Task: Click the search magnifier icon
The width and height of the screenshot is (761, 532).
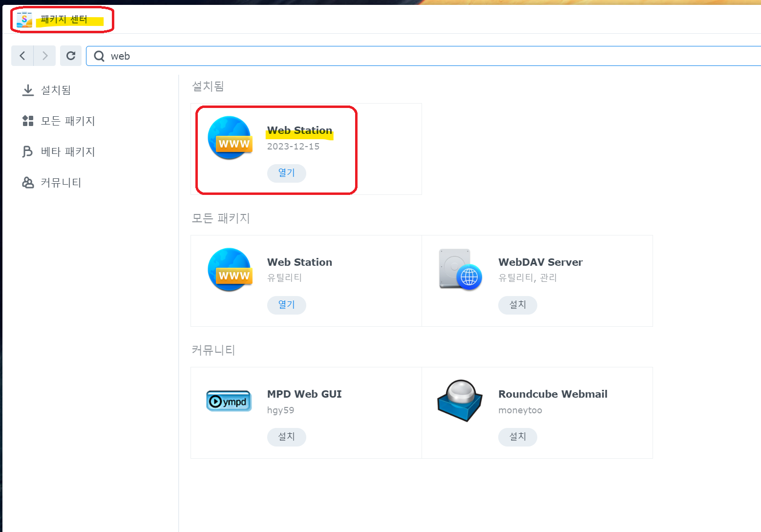Action: coord(99,56)
